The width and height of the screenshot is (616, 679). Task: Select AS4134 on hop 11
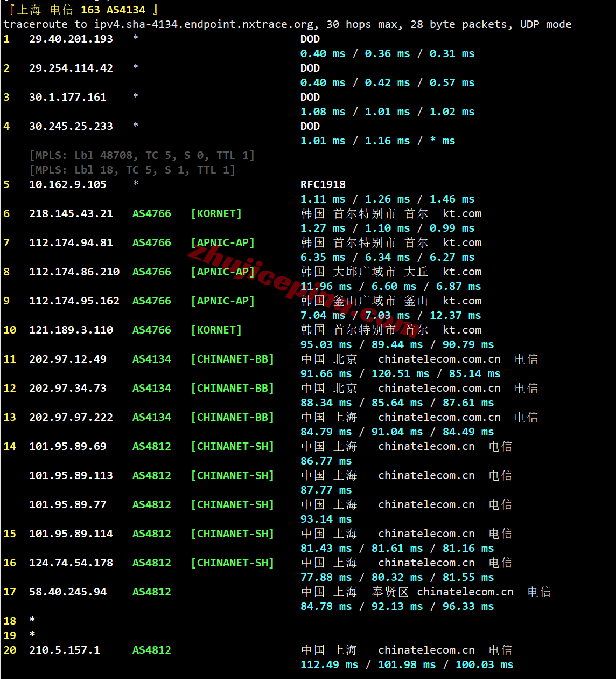152,359
